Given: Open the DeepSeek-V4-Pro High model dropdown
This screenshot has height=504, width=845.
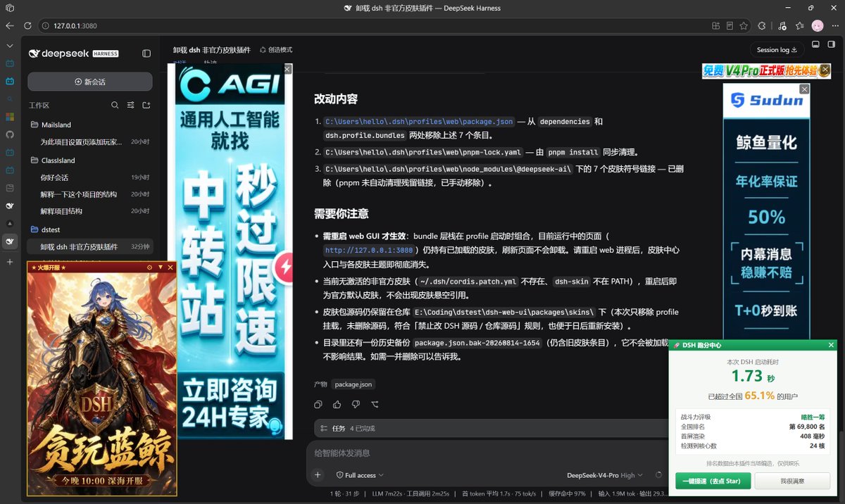Looking at the screenshot, I should [x=605, y=475].
